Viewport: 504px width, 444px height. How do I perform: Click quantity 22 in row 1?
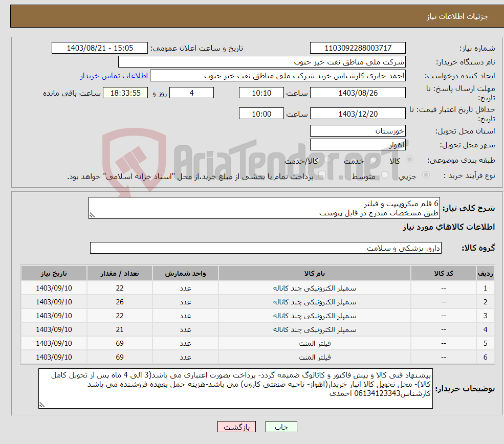[x=120, y=288]
